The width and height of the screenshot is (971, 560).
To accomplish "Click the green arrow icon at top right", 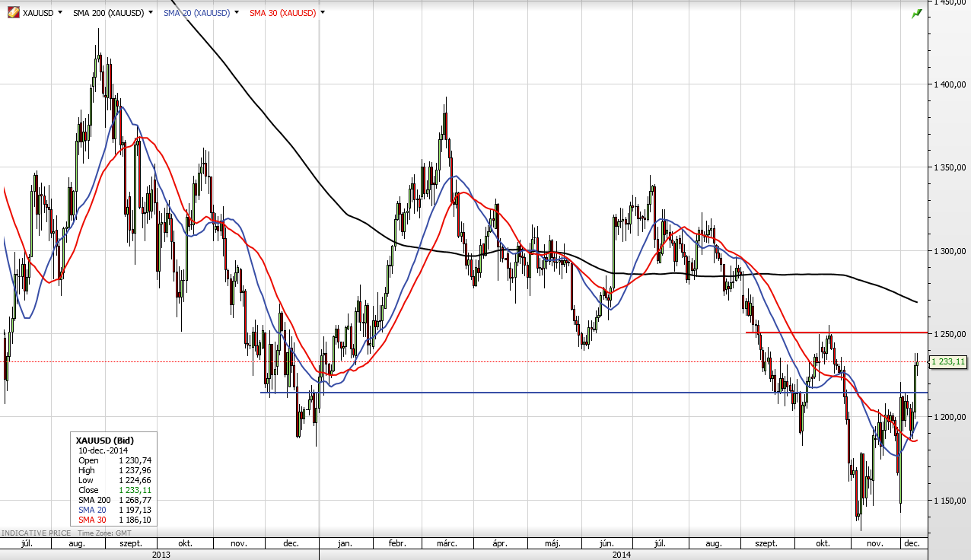I will (917, 14).
